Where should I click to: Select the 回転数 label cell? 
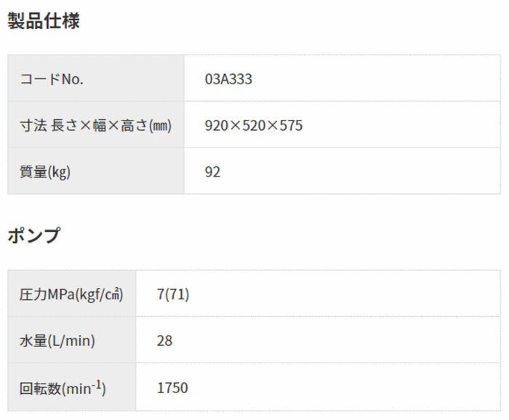71,387
